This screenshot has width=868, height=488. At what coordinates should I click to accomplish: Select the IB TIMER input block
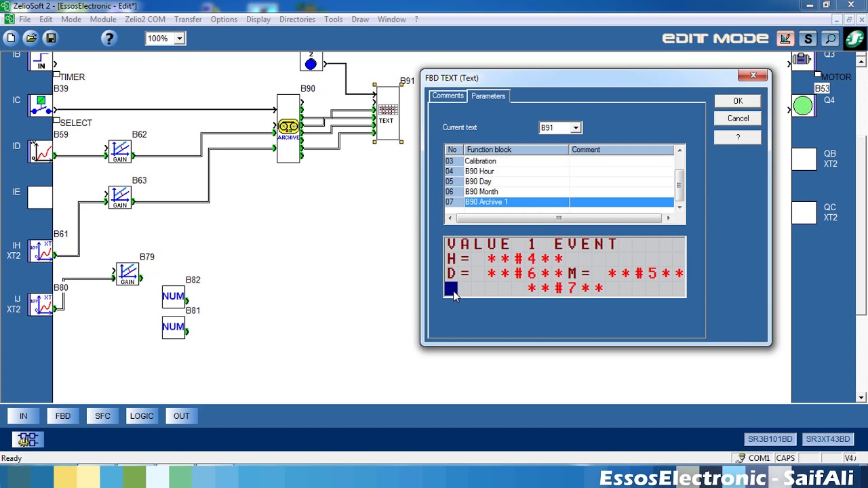tap(41, 61)
